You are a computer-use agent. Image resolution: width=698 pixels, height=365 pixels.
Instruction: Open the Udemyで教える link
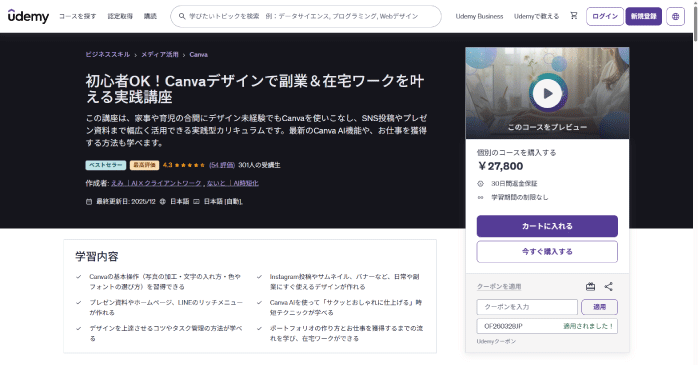pyautogui.click(x=536, y=16)
